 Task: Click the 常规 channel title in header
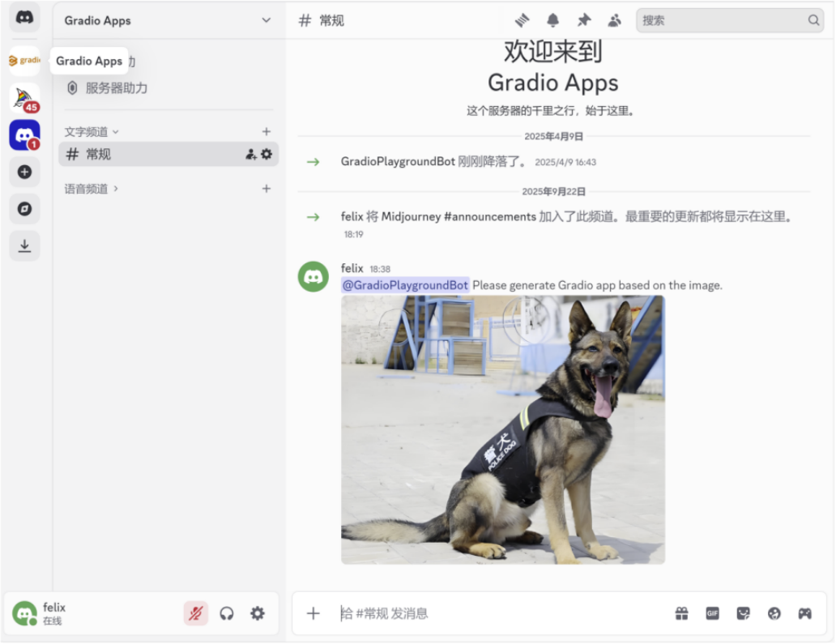click(331, 21)
